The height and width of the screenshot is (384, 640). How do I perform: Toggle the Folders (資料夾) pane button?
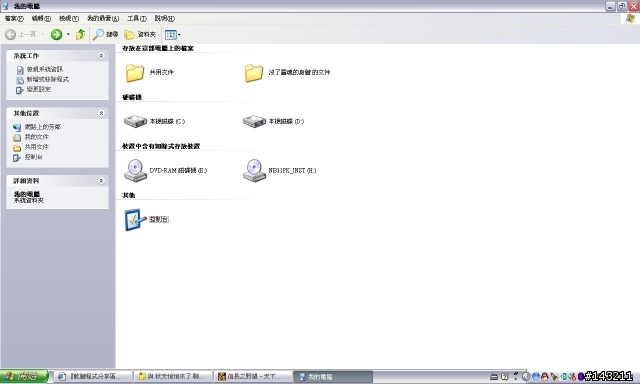[x=140, y=35]
